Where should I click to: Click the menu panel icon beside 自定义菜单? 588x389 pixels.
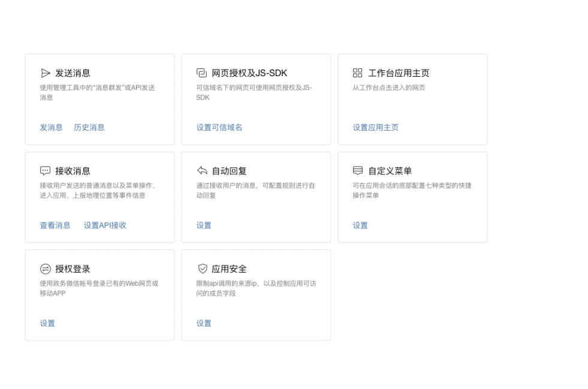358,171
